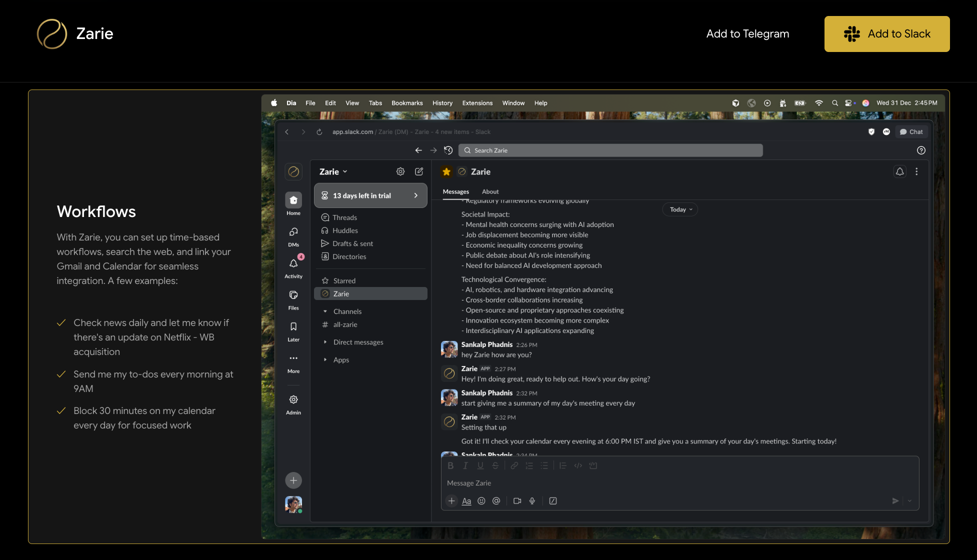Open the Later bookmark icon
Viewport: 977px width, 560px height.
coord(293,326)
